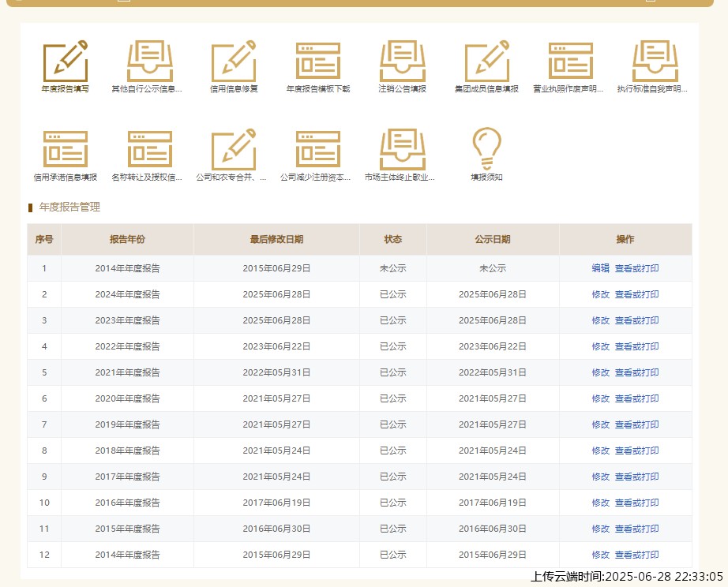
Task: Click 修改 for the 2017年年度报告 row
Action: point(600,476)
